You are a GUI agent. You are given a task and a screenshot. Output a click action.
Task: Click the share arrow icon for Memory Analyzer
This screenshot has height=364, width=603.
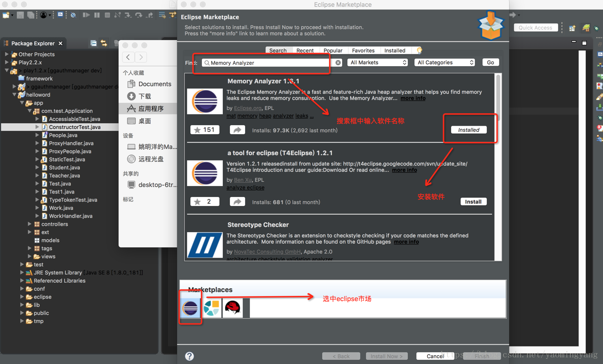point(237,130)
